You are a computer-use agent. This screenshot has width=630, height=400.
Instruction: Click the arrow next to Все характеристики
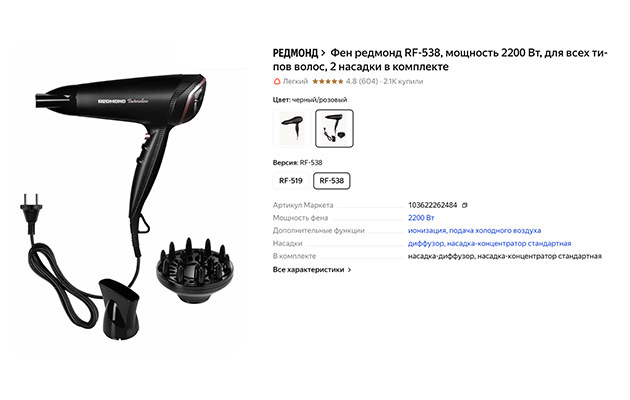[349, 270]
